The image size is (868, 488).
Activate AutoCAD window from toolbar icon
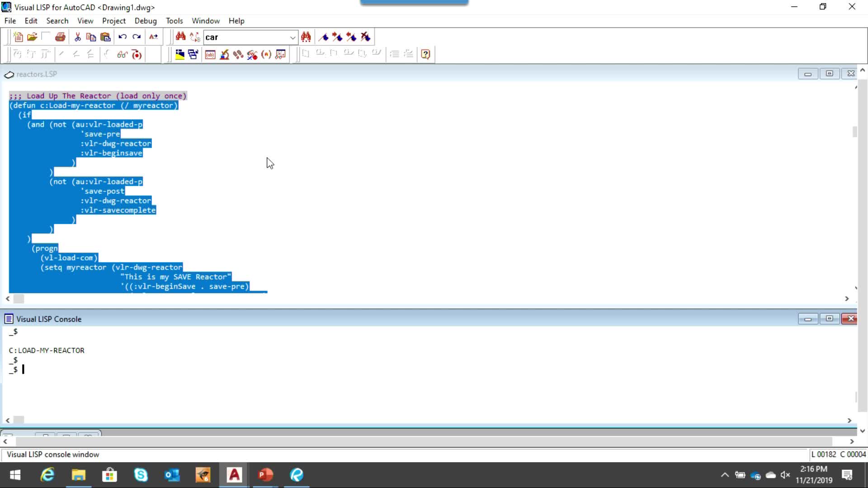click(x=179, y=54)
